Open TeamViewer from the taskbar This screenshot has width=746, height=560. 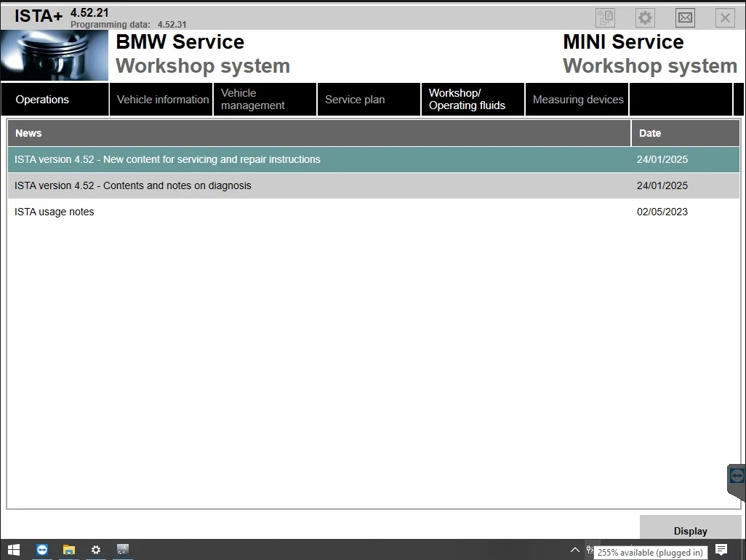42,550
